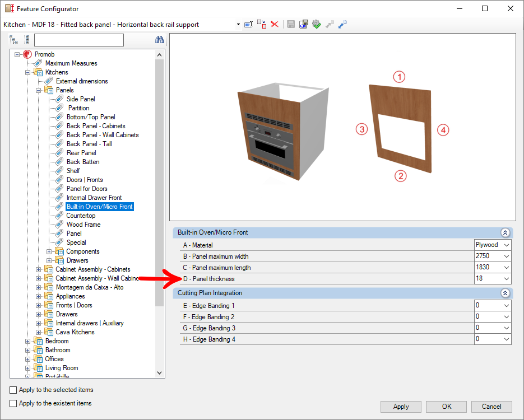The height and width of the screenshot is (420, 524).
Task: Click the grey export arrow icon
Action: point(330,25)
